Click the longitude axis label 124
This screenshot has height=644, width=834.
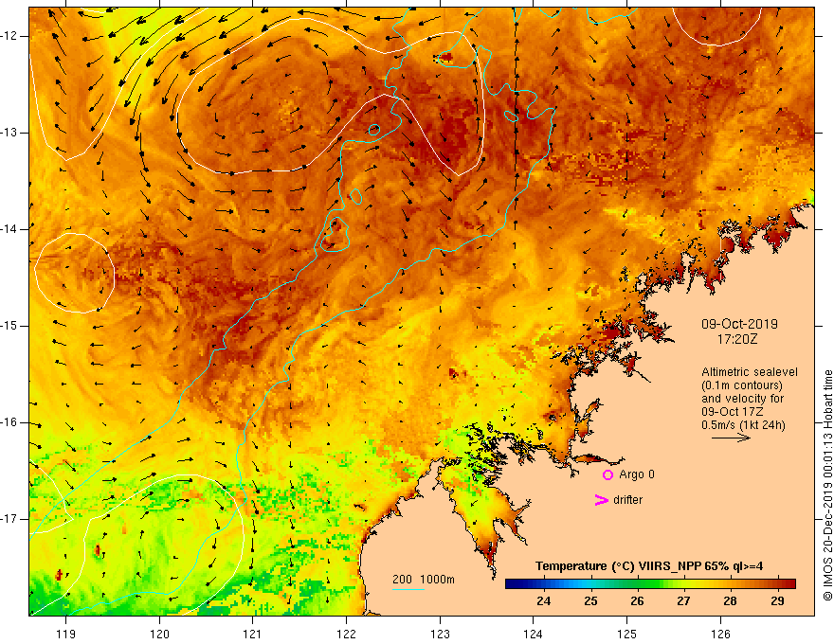(x=534, y=634)
